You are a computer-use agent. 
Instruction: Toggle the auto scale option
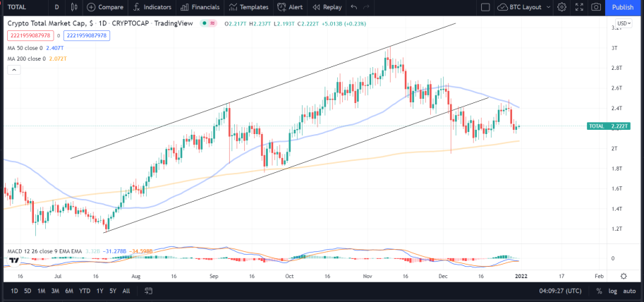pyautogui.click(x=629, y=291)
